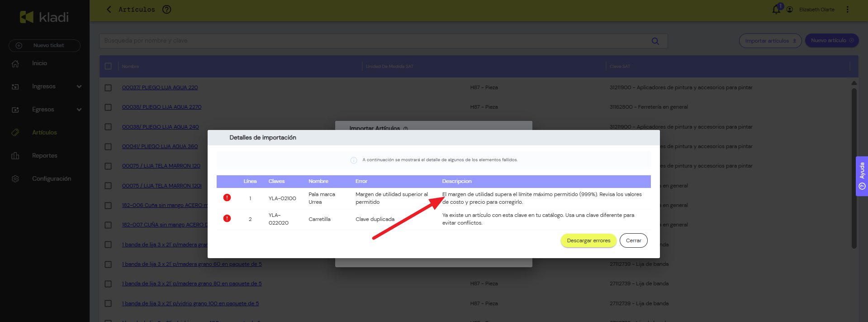This screenshot has width=868, height=322.
Task: Open the three-dot options menu in header
Action: click(847, 10)
